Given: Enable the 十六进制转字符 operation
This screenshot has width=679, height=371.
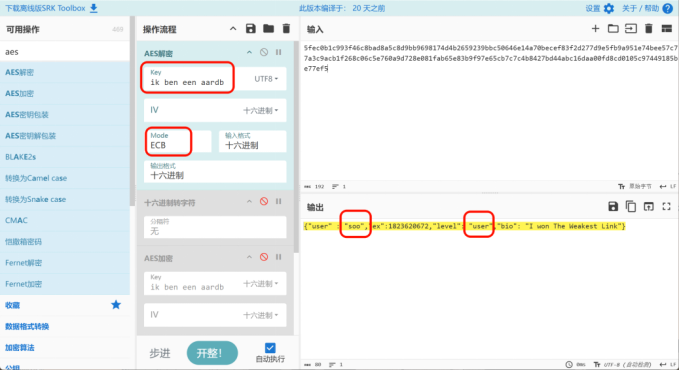Looking at the screenshot, I should point(264,201).
